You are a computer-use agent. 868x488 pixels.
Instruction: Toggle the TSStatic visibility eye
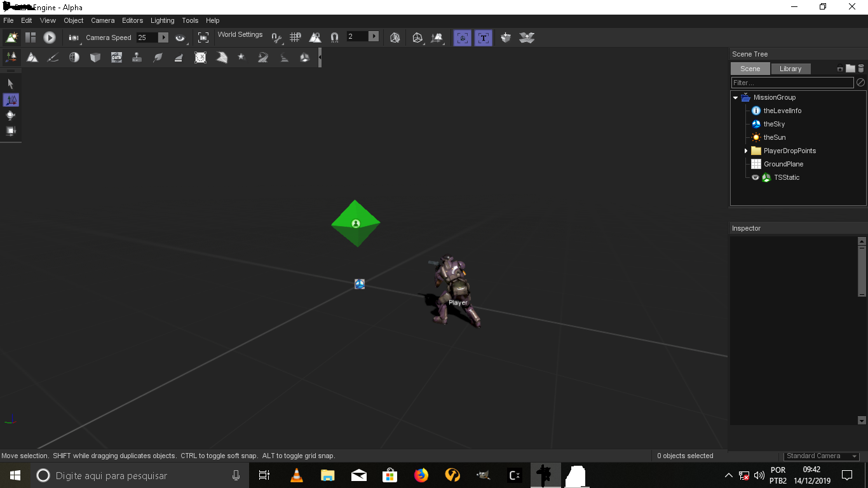pyautogui.click(x=756, y=177)
